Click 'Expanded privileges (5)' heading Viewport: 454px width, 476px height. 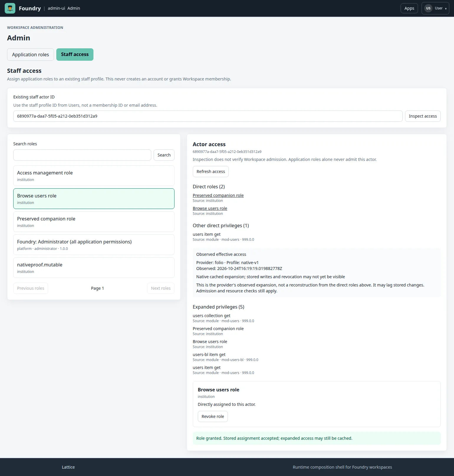218,307
